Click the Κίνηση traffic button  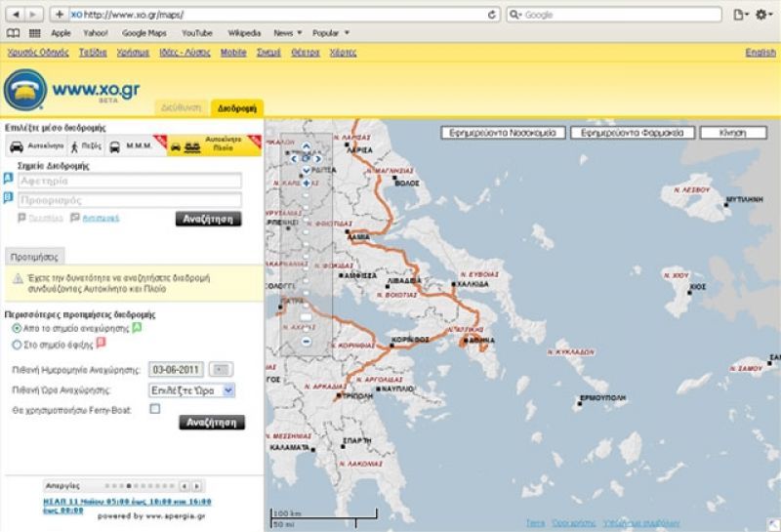(733, 133)
